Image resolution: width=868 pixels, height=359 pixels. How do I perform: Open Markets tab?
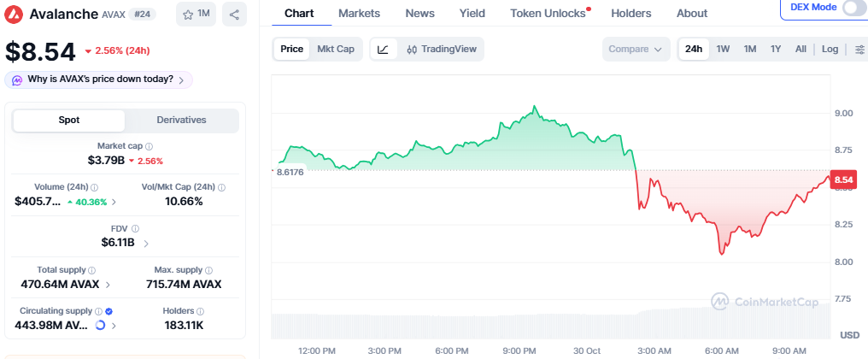coord(360,14)
